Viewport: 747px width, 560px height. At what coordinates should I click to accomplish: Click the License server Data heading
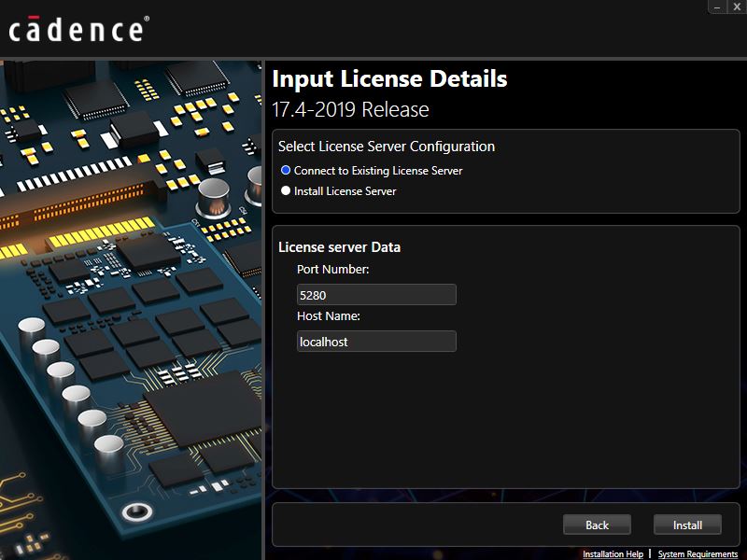(x=339, y=247)
